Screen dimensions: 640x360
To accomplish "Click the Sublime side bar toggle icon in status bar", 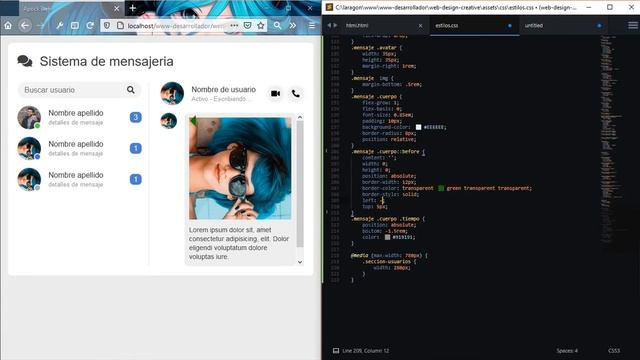I will tap(336, 351).
